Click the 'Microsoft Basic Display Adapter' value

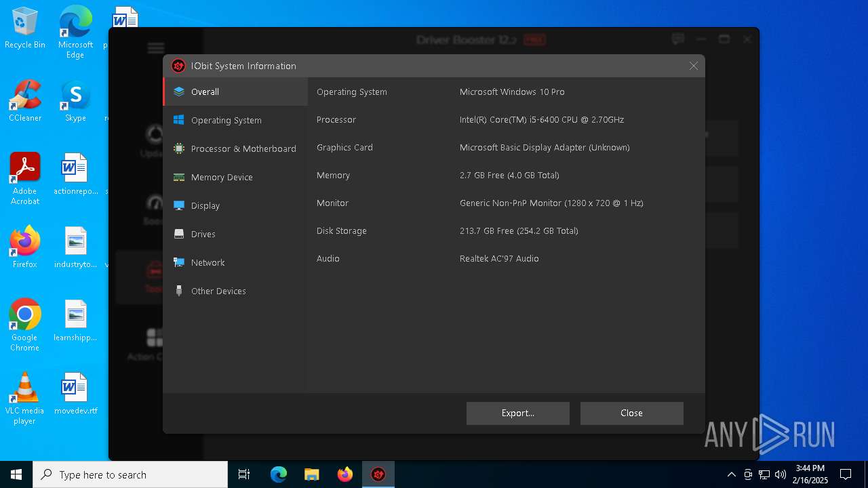[x=545, y=147]
